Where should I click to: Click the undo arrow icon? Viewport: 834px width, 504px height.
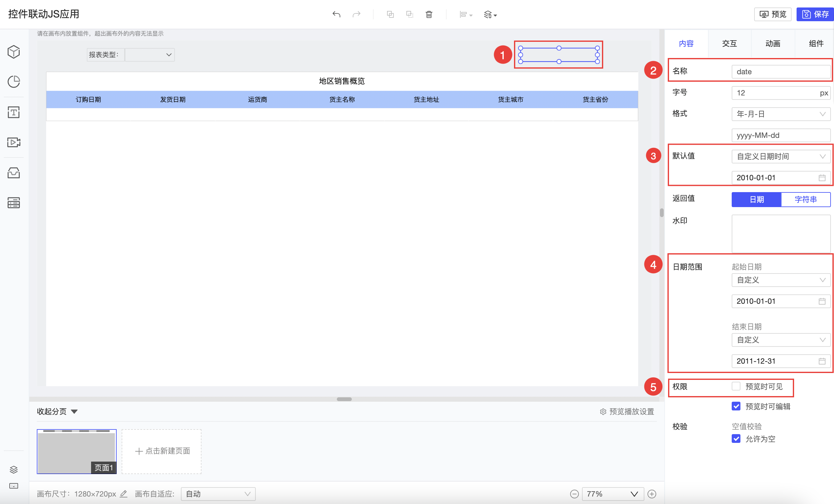tap(336, 14)
